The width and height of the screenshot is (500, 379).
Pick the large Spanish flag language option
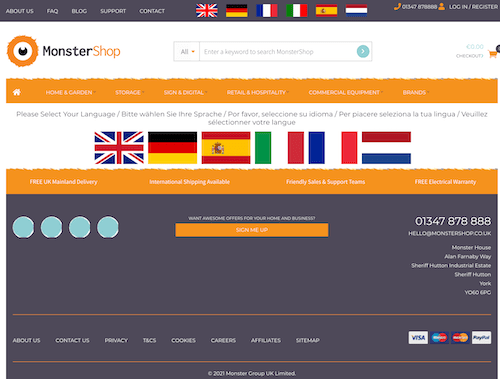tap(226, 148)
